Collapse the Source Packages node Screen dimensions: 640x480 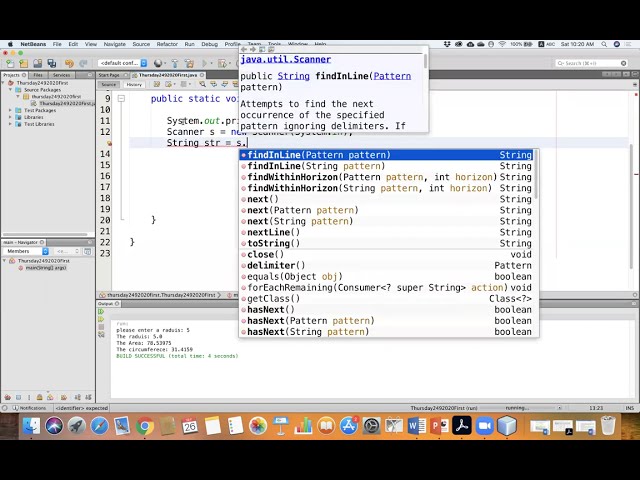(x=11, y=90)
